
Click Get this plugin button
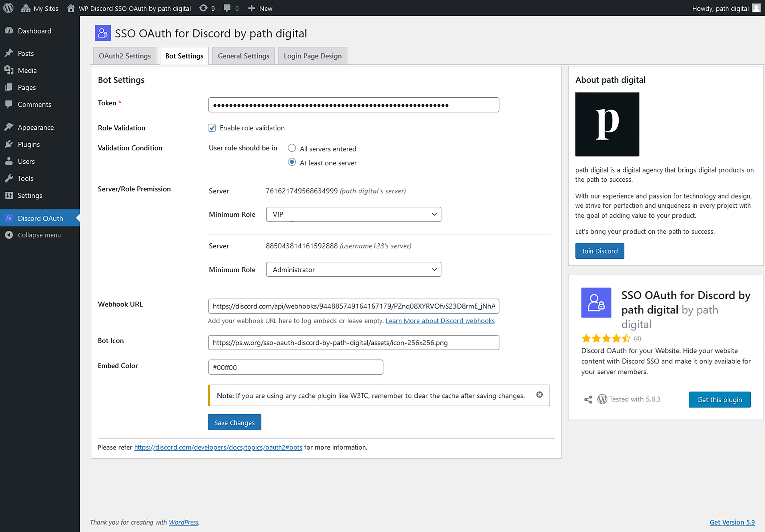click(x=720, y=399)
